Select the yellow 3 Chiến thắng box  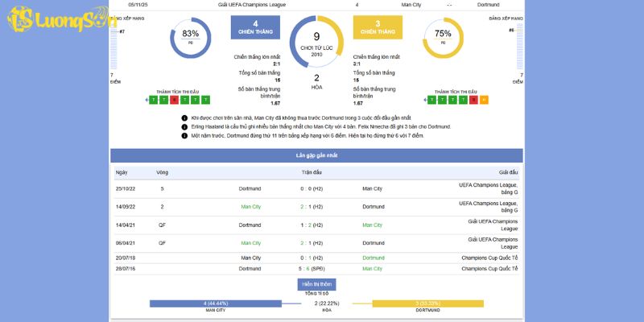point(378,27)
